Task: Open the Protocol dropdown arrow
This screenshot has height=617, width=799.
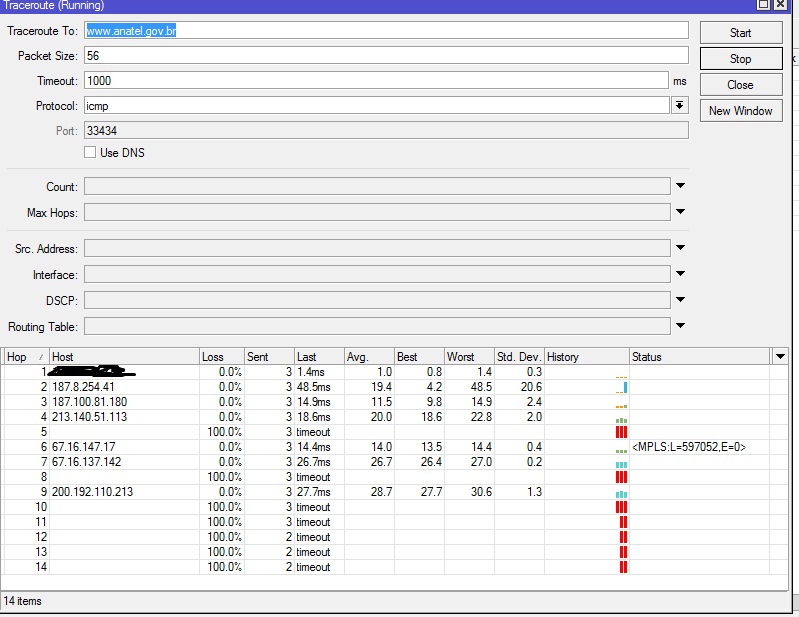Action: point(679,105)
